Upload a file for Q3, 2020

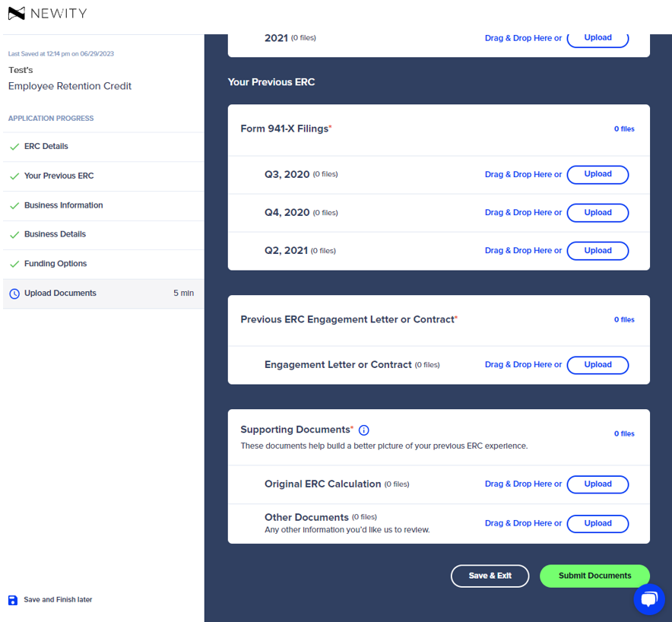[598, 174]
